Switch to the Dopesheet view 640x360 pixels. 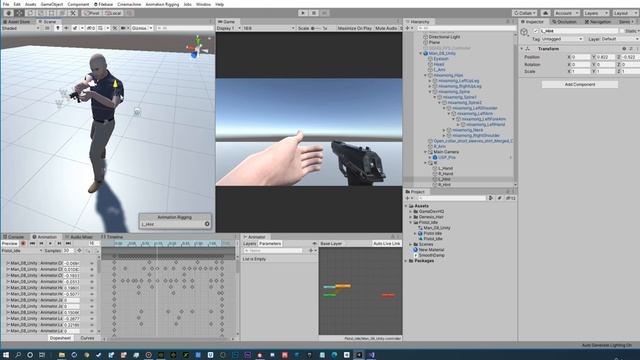[60, 338]
